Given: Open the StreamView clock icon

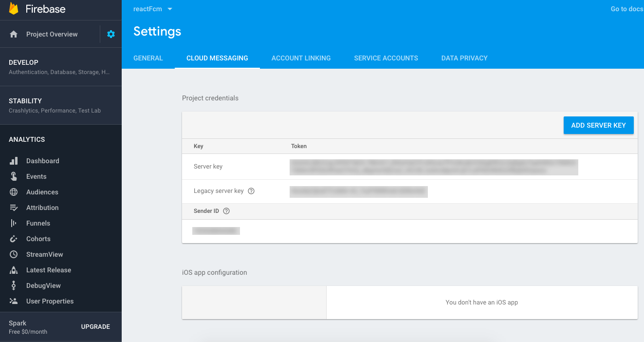Looking at the screenshot, I should (14, 254).
